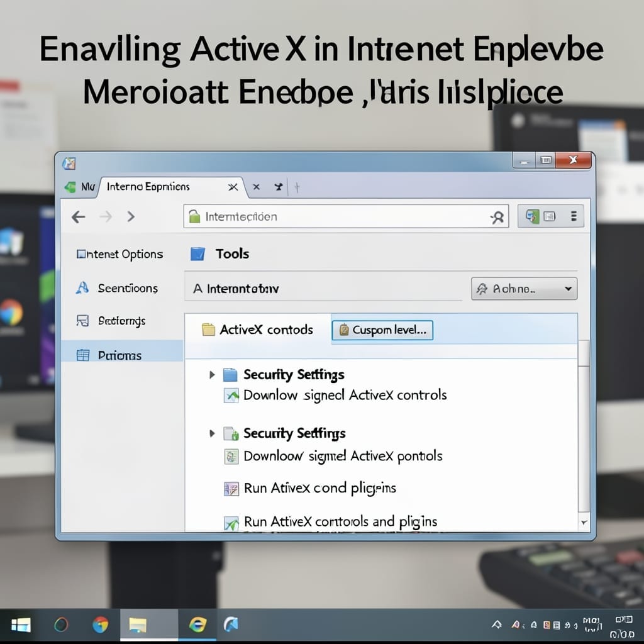Click the window title bar app icon
Screen dimensions: 644x644
(69, 163)
